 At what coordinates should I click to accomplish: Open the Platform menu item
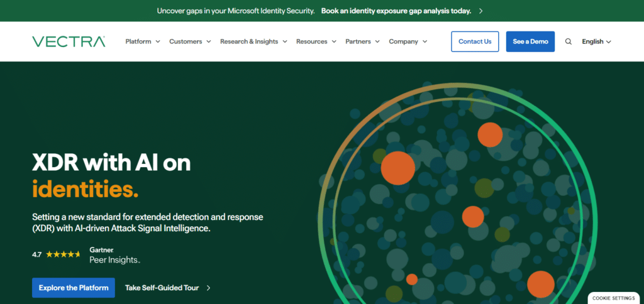138,41
